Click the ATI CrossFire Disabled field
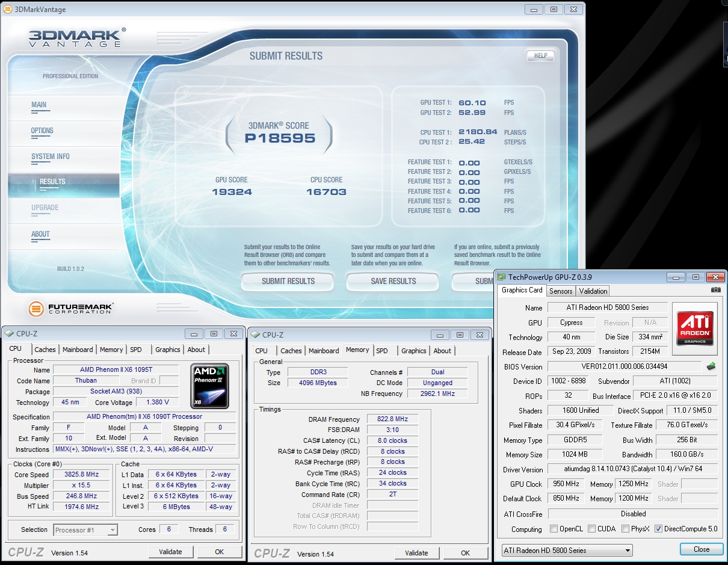Screen dimensions: 728x565 point(633,514)
